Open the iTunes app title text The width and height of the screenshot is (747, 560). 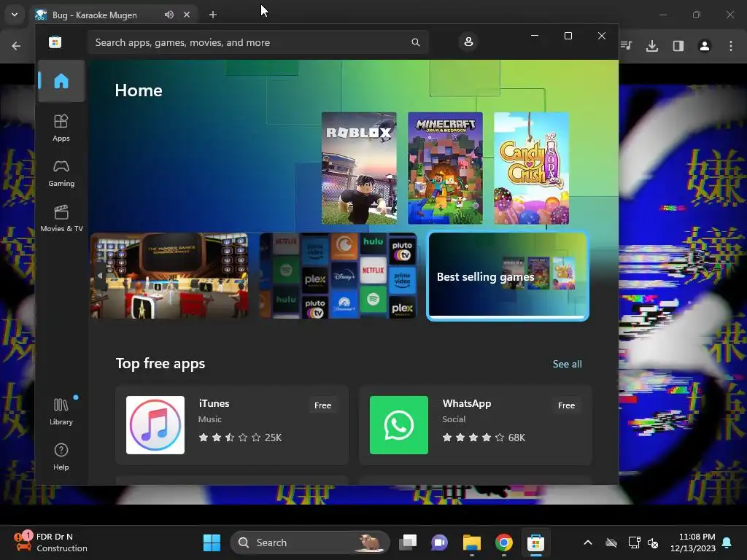point(214,403)
